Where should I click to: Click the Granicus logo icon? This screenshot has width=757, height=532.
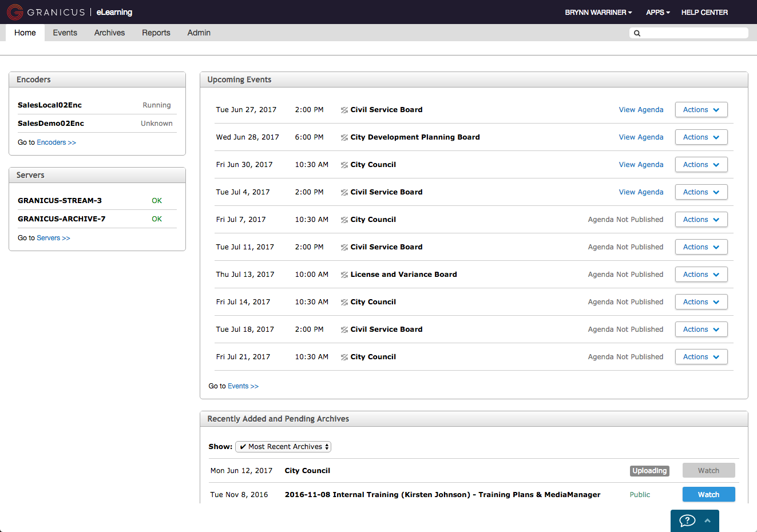[x=15, y=12]
